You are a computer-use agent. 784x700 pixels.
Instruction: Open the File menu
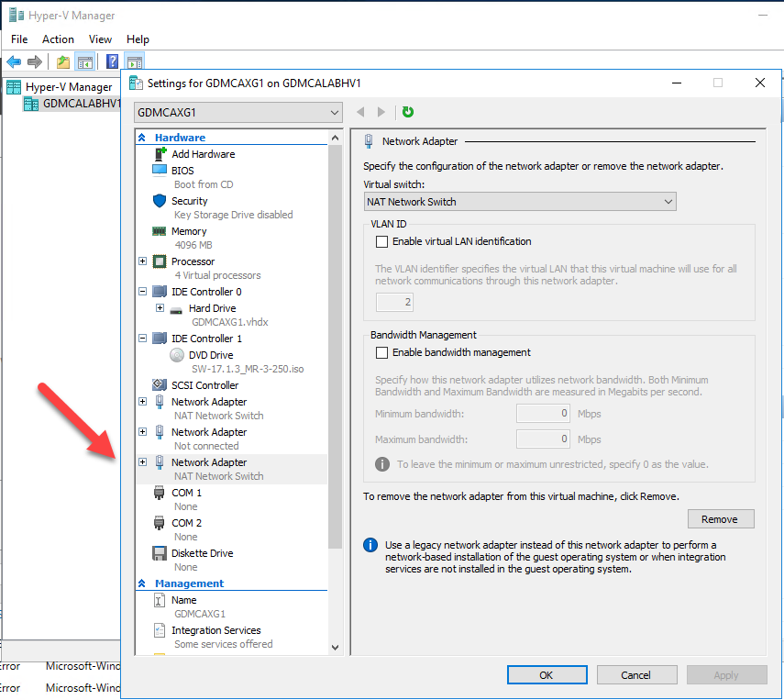[x=19, y=39]
